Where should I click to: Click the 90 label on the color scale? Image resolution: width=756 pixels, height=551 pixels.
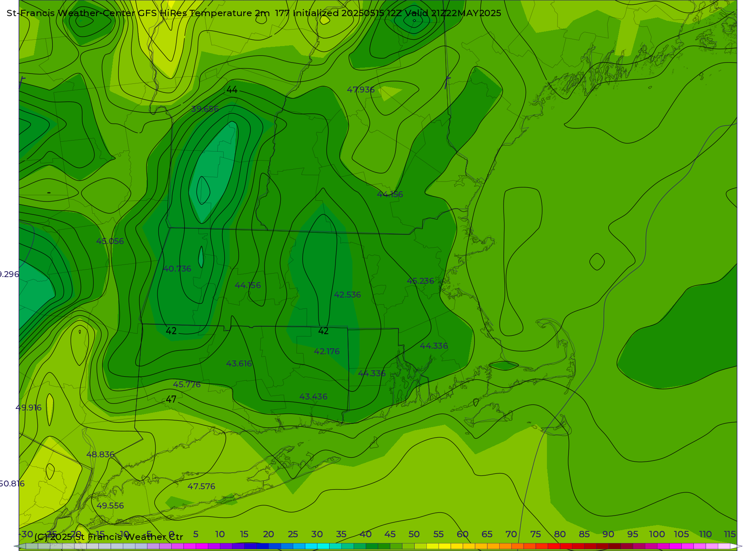tap(608, 534)
